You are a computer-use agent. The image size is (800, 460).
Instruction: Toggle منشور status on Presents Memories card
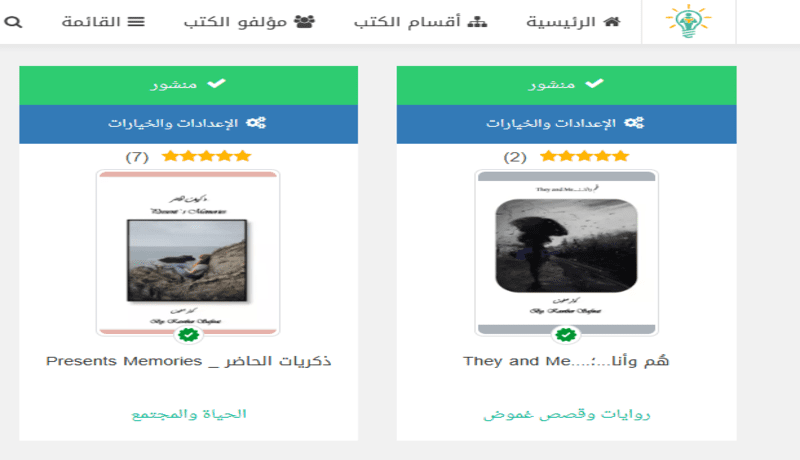pyautogui.click(x=188, y=85)
